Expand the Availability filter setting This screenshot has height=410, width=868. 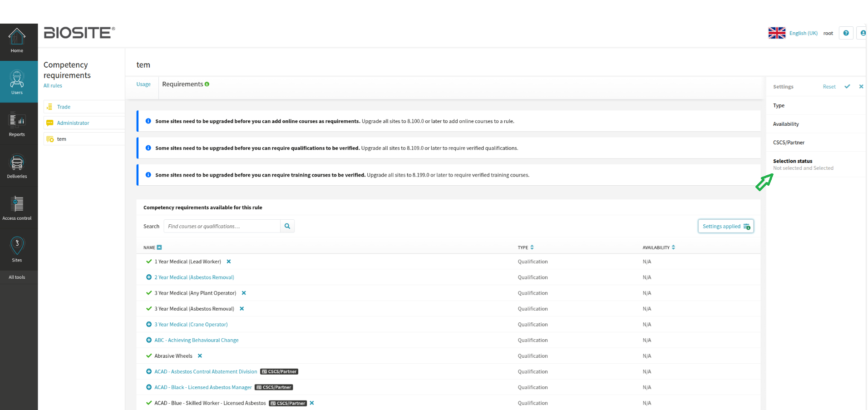(816, 124)
